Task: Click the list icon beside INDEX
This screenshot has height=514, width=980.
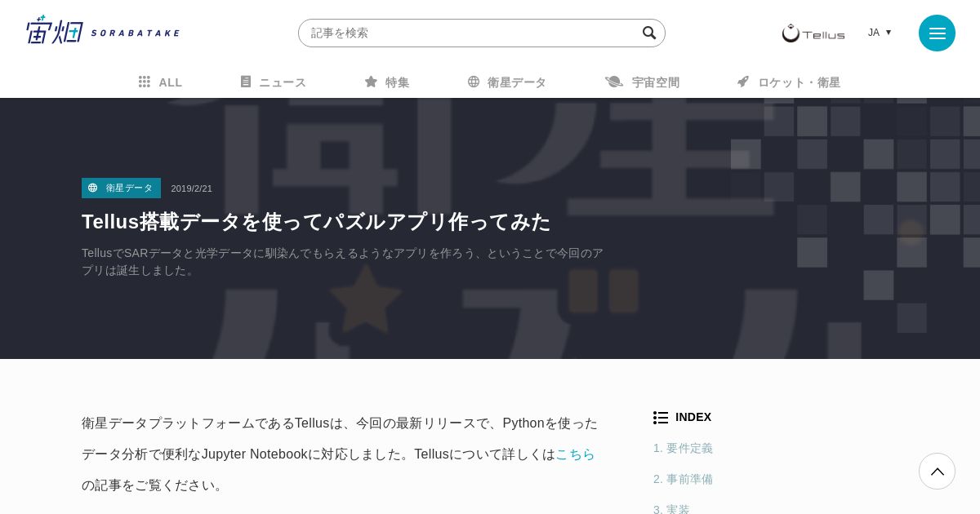Action: [661, 417]
